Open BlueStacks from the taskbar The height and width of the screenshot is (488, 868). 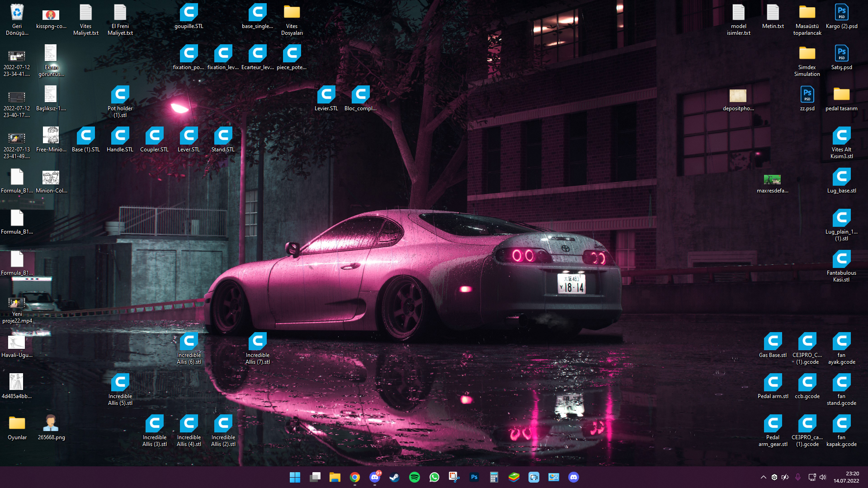514,477
